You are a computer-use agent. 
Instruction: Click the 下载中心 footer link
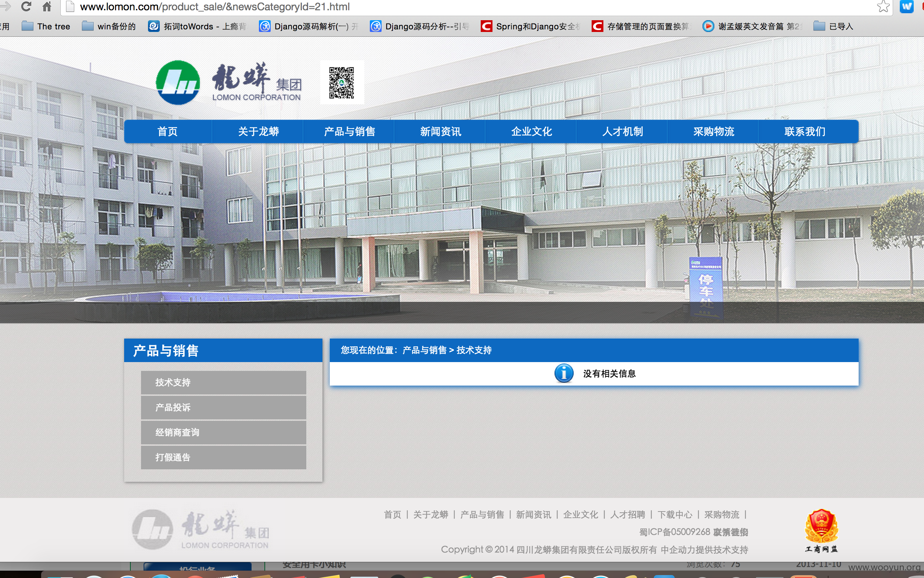point(675,514)
